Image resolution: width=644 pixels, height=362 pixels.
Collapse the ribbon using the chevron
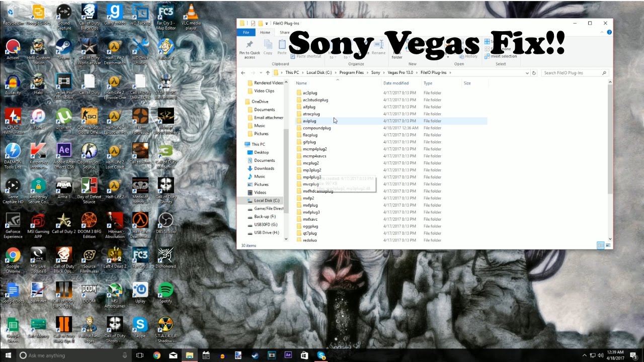pos(603,32)
